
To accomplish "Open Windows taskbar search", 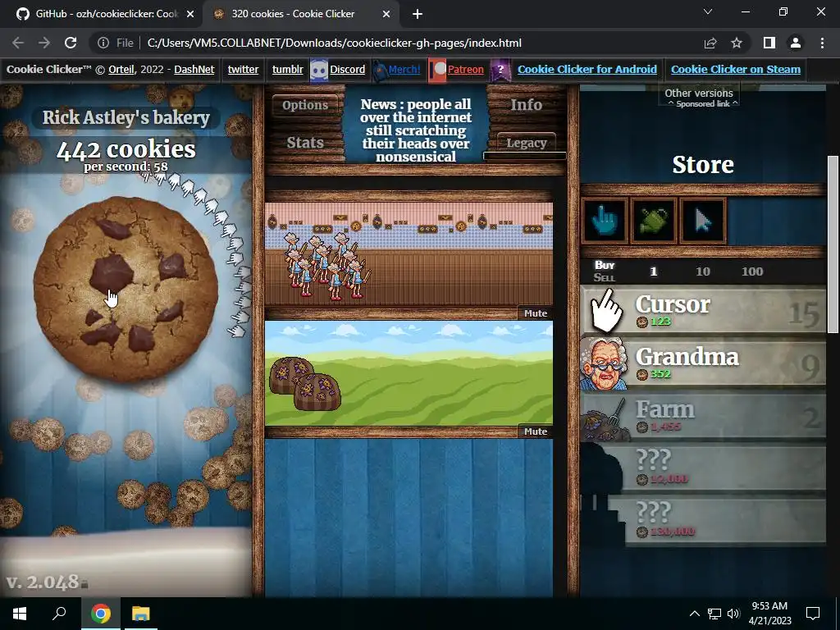I will tap(59, 614).
